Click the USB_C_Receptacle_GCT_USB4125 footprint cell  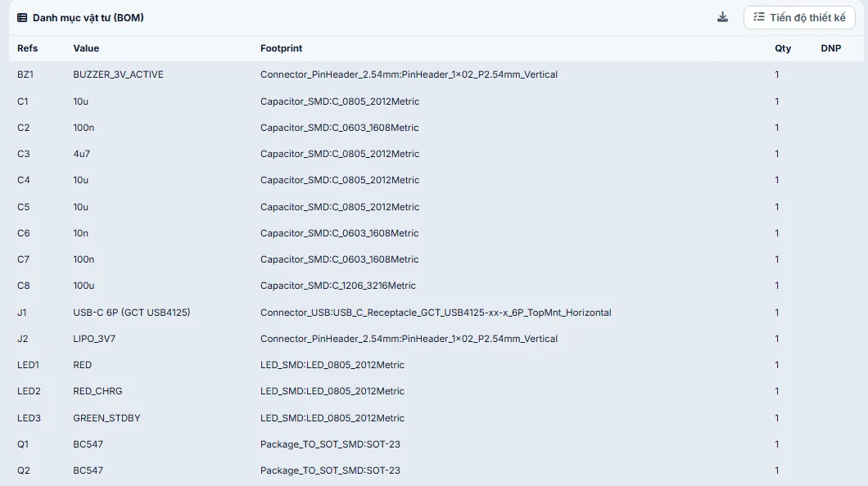click(x=436, y=313)
